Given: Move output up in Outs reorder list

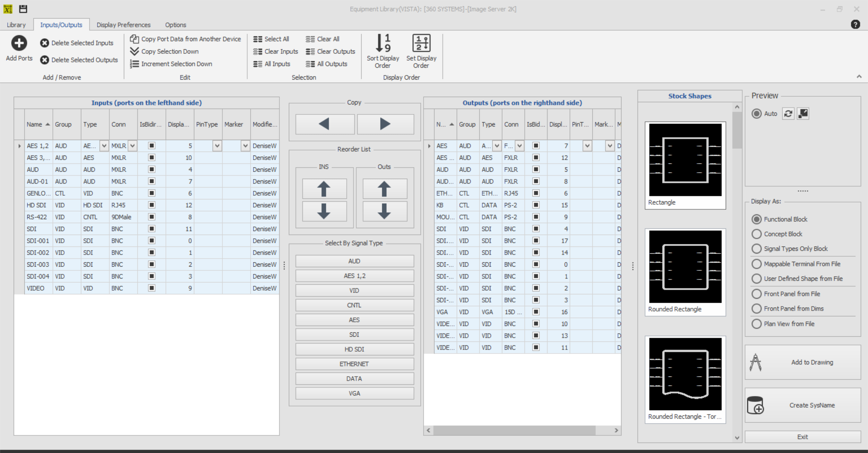Looking at the screenshot, I should tap(384, 189).
